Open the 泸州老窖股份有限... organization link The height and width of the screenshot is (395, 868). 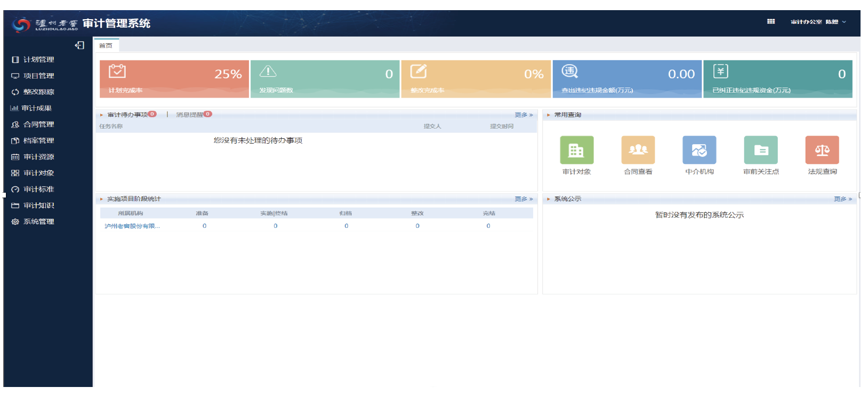coord(132,226)
